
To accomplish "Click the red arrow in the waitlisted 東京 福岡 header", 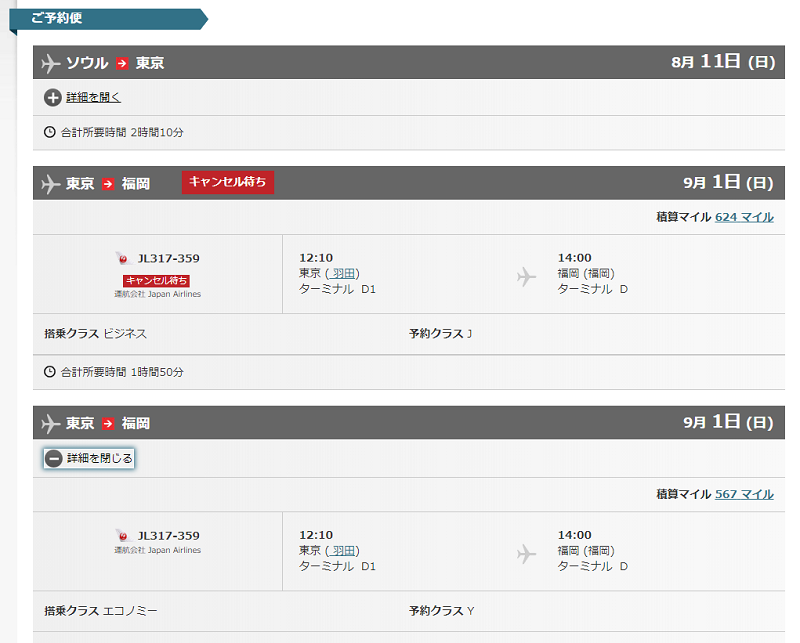I will (x=108, y=184).
